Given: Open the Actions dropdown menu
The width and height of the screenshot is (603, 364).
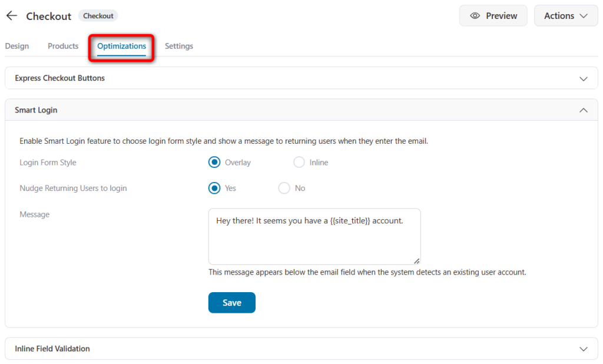Looking at the screenshot, I should [566, 16].
